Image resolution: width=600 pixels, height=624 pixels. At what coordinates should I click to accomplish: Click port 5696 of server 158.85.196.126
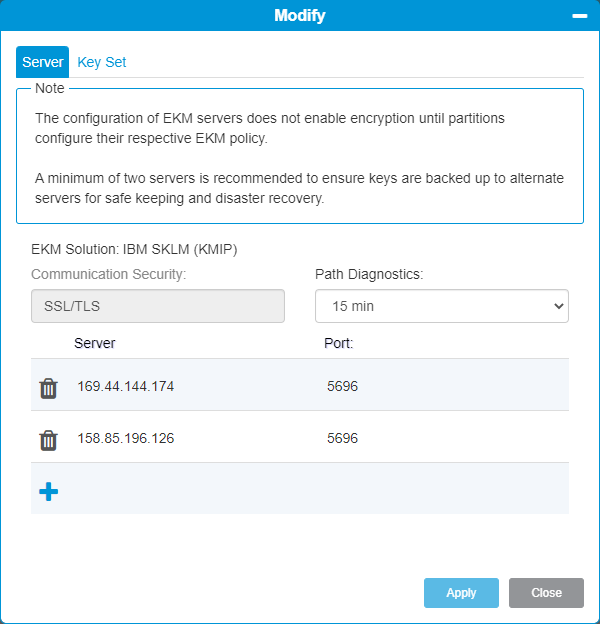[x=343, y=438]
